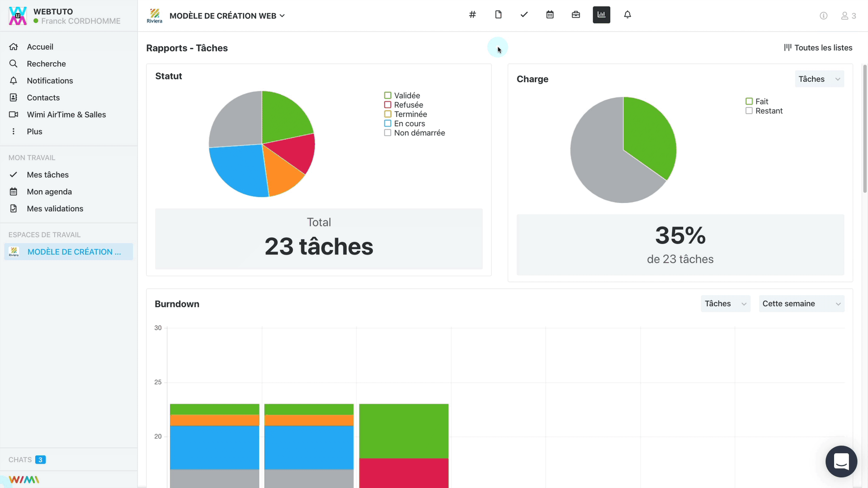
Task: Open the channels hash icon tab
Action: (472, 15)
